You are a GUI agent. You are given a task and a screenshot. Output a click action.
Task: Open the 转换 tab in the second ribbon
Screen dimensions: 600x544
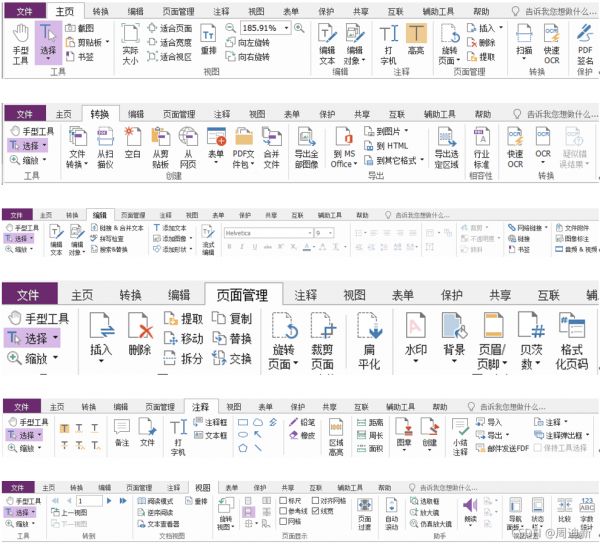point(100,114)
